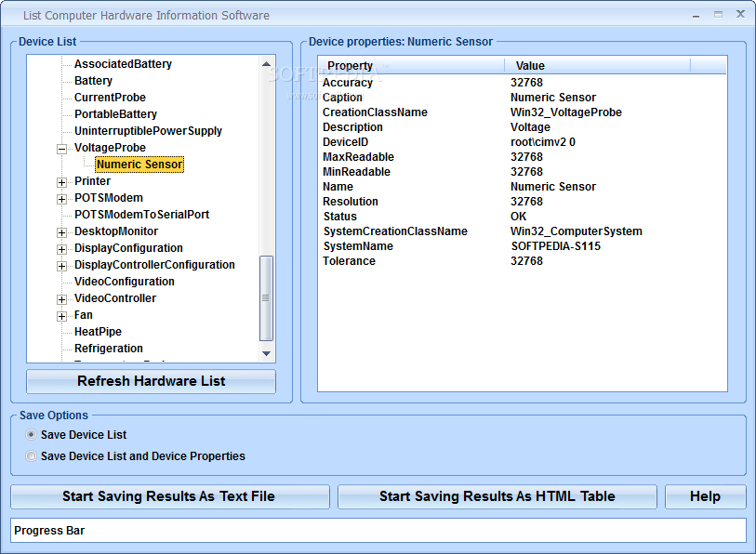Select the Battery tree item
756x554 pixels.
tap(93, 81)
